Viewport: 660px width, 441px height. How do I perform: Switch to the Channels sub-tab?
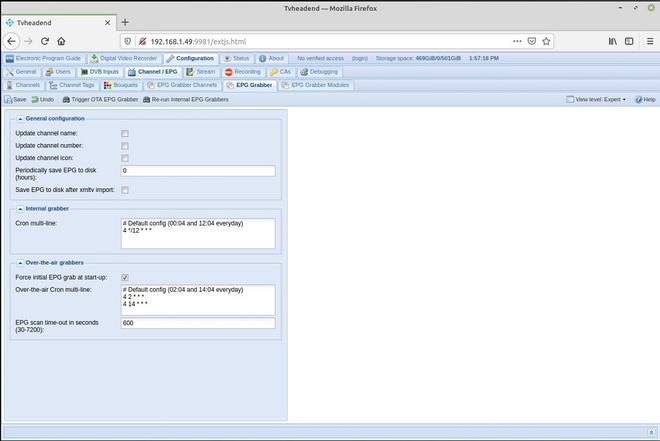click(24, 85)
